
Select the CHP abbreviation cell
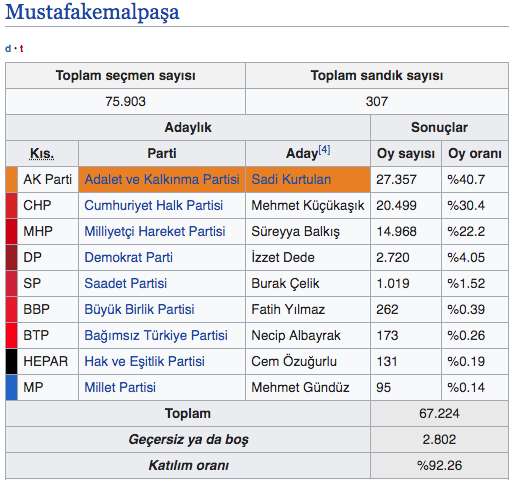tap(48, 205)
